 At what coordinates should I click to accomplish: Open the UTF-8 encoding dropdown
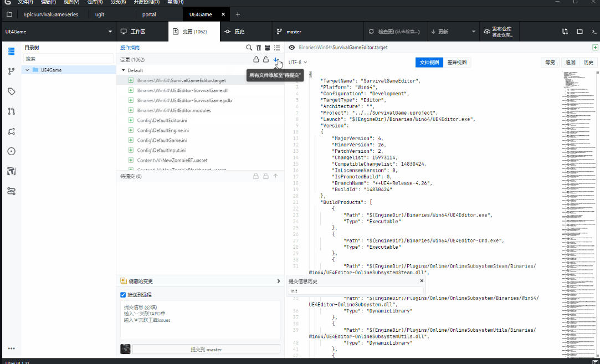click(298, 63)
